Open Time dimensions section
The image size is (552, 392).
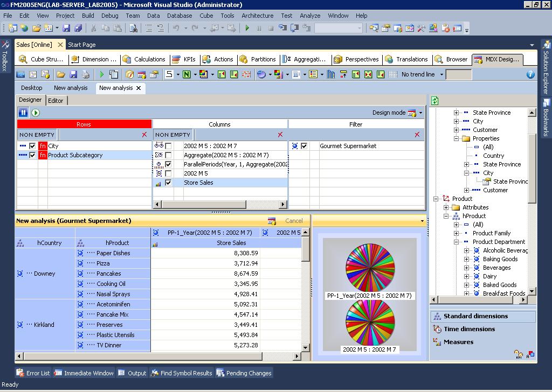click(x=470, y=329)
